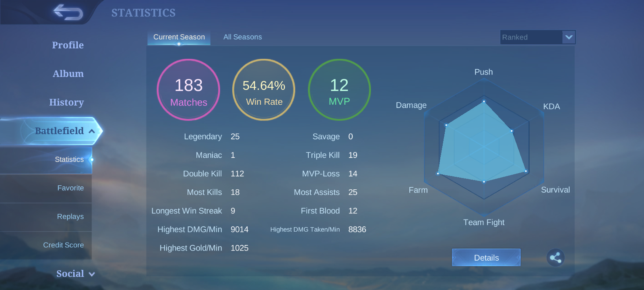Tap the back arrow icon
This screenshot has height=290, width=644.
click(68, 12)
